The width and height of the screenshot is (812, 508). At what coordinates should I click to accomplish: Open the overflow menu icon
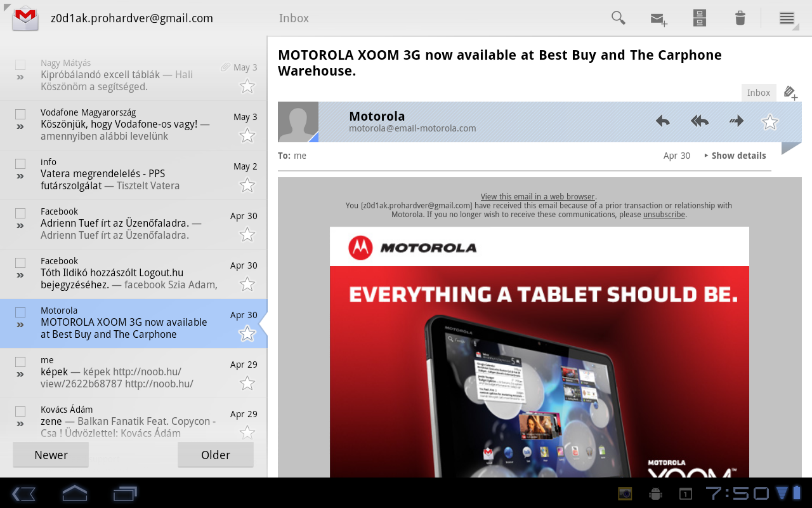[787, 18]
